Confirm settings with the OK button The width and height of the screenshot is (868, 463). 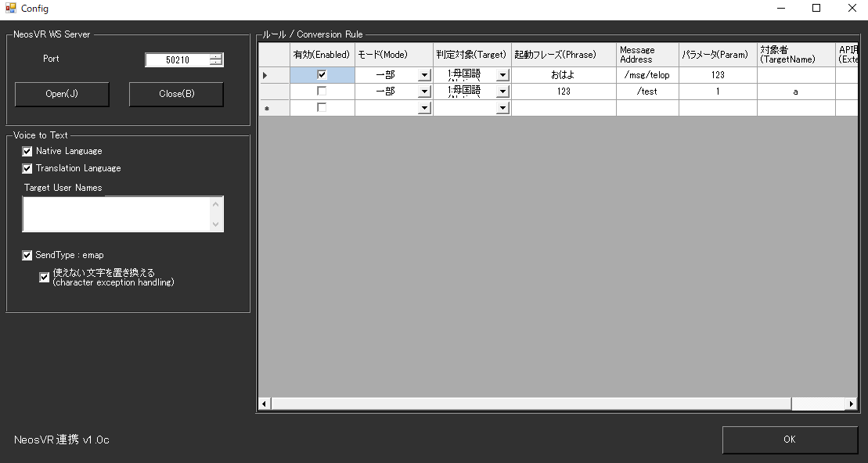coord(790,440)
